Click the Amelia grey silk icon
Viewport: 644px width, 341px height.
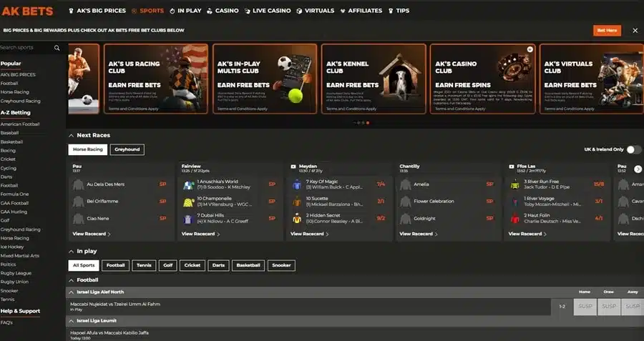(x=406, y=184)
